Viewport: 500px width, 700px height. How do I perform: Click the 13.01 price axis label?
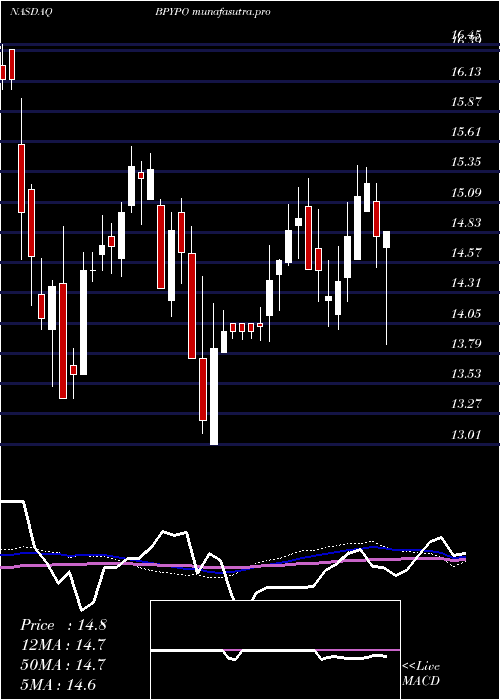click(x=467, y=434)
